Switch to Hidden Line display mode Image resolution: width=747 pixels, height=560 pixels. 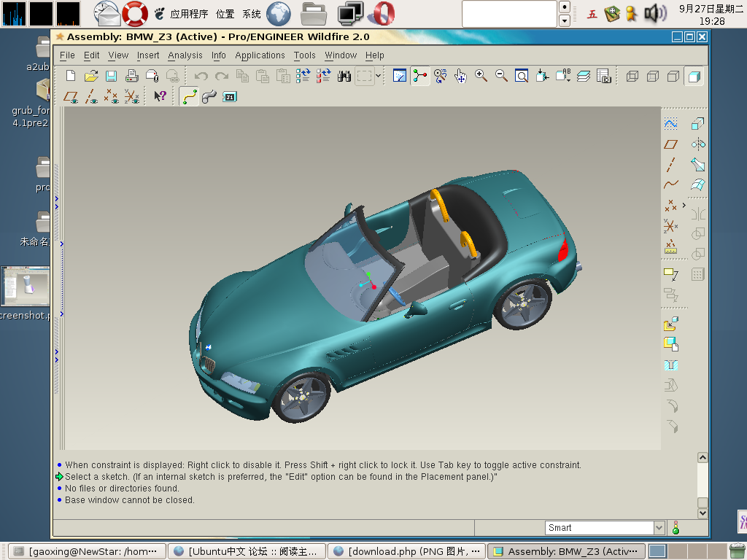(653, 76)
